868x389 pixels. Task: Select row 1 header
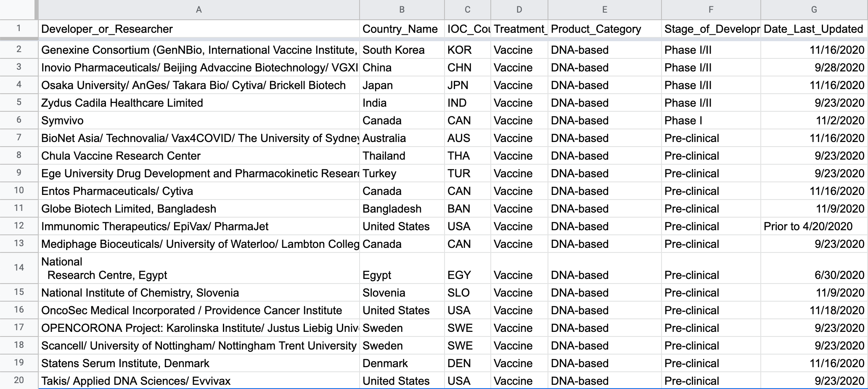(19, 29)
